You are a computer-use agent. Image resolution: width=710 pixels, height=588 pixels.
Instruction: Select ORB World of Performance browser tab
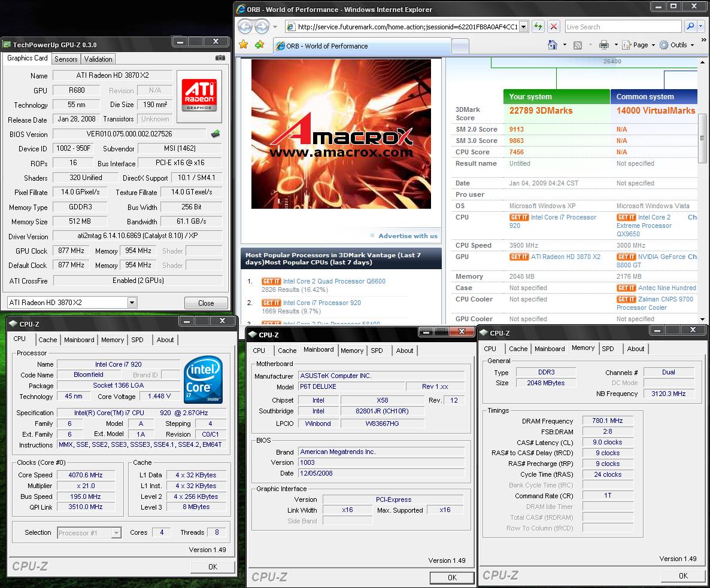pos(363,45)
